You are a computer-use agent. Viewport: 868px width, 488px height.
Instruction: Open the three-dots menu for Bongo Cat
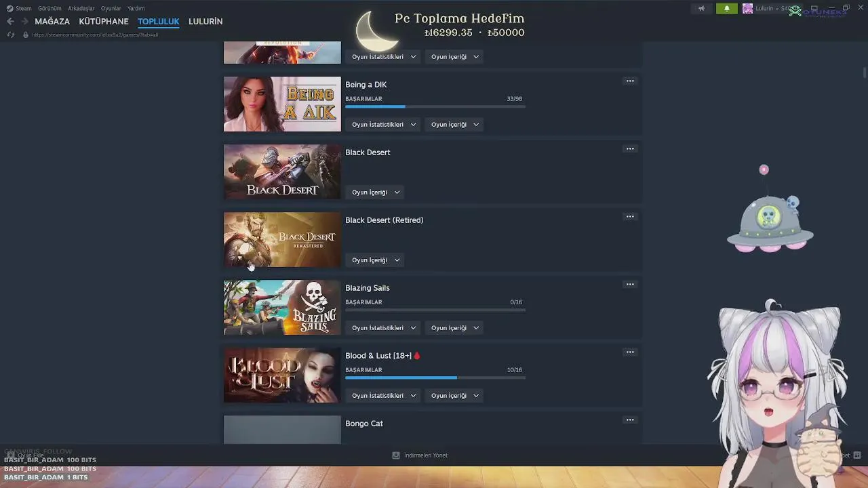point(630,420)
